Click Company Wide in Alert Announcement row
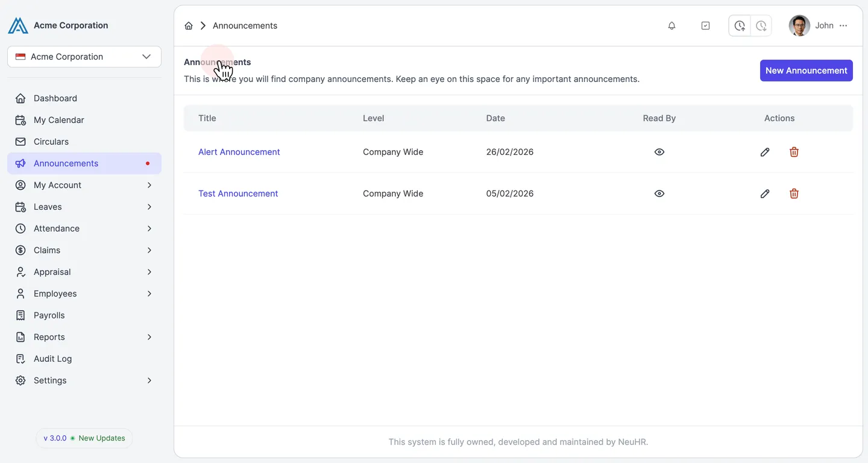 coord(393,152)
